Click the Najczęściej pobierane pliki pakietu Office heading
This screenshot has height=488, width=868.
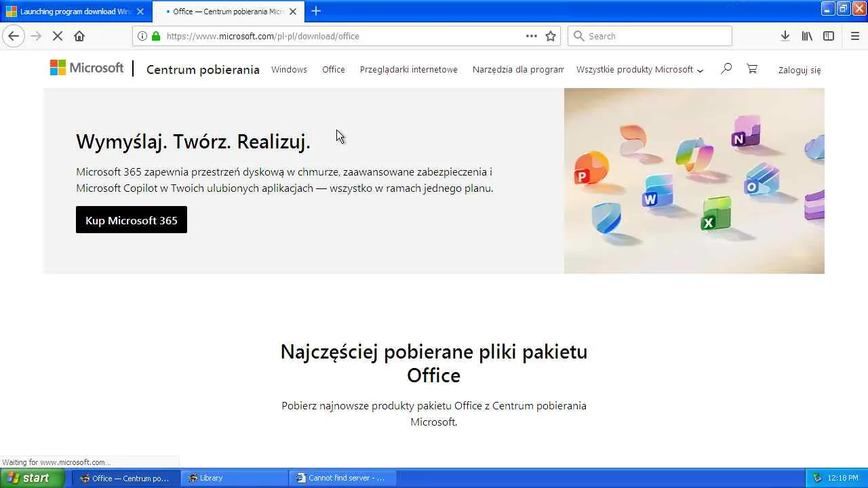coord(434,363)
